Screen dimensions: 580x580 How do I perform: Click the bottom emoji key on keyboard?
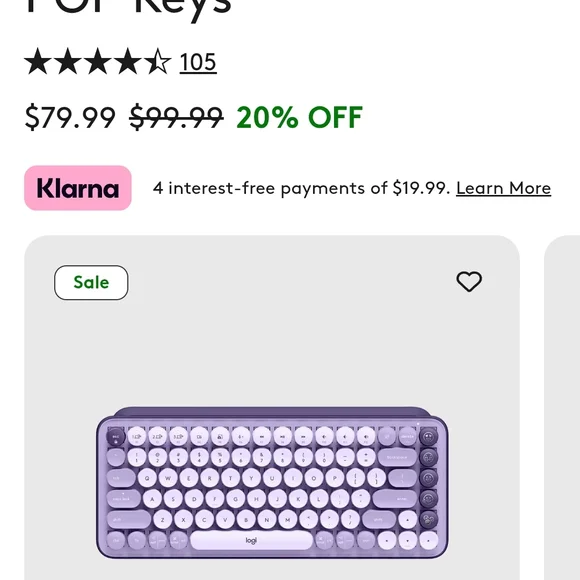point(428,519)
